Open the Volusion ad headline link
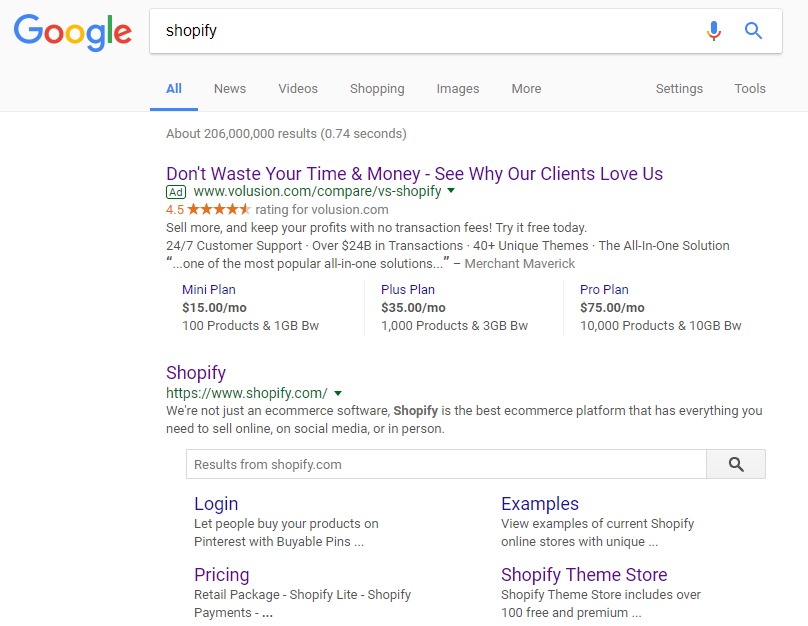This screenshot has height=626, width=808. [414, 174]
